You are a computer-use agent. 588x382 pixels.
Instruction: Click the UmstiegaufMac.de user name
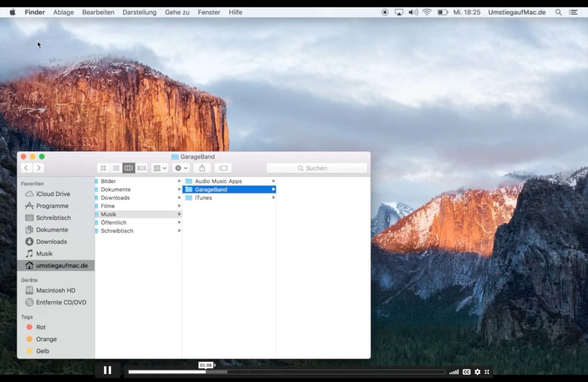(x=517, y=13)
